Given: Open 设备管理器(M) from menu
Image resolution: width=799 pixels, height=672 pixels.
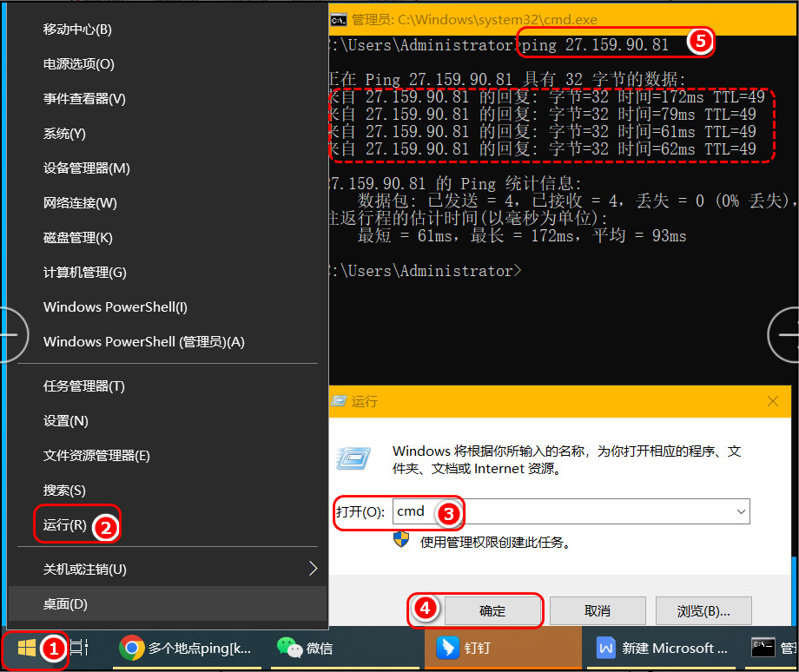Looking at the screenshot, I should point(87,168).
